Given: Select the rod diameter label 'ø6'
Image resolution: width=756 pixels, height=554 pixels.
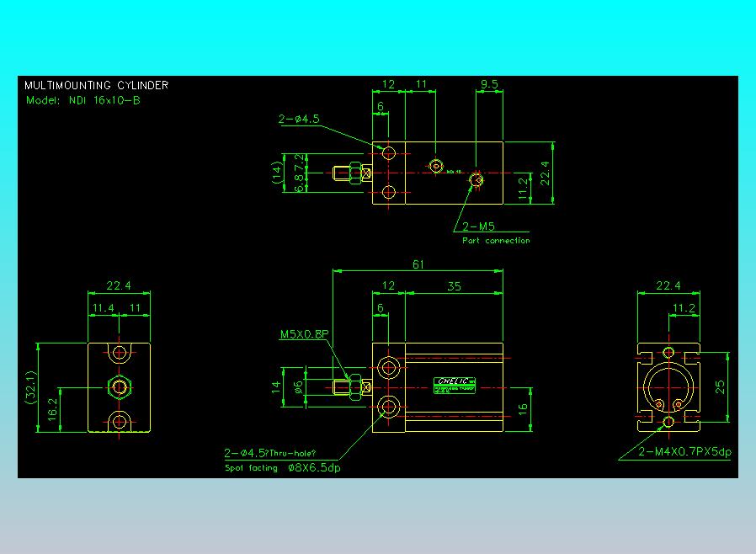Looking at the screenshot, I should pyautogui.click(x=299, y=387).
